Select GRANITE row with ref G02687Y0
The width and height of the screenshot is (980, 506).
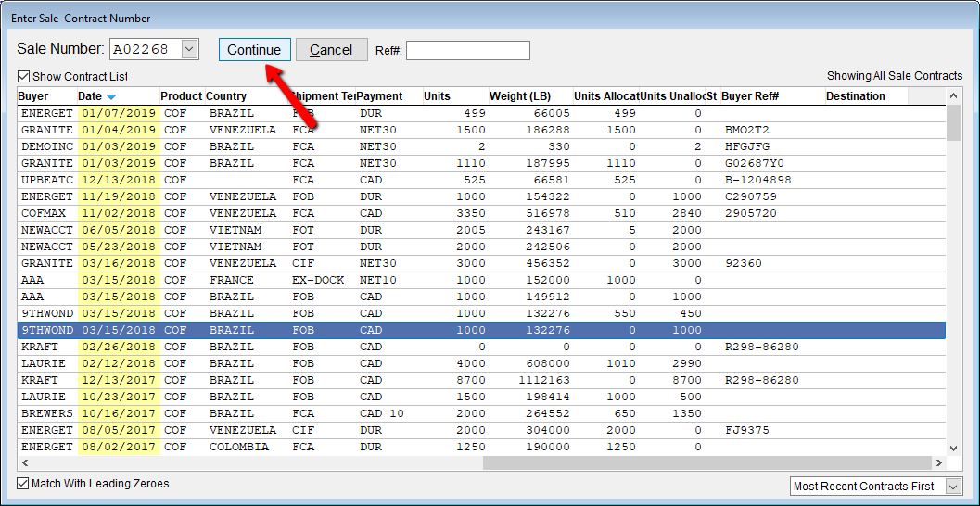[481, 163]
